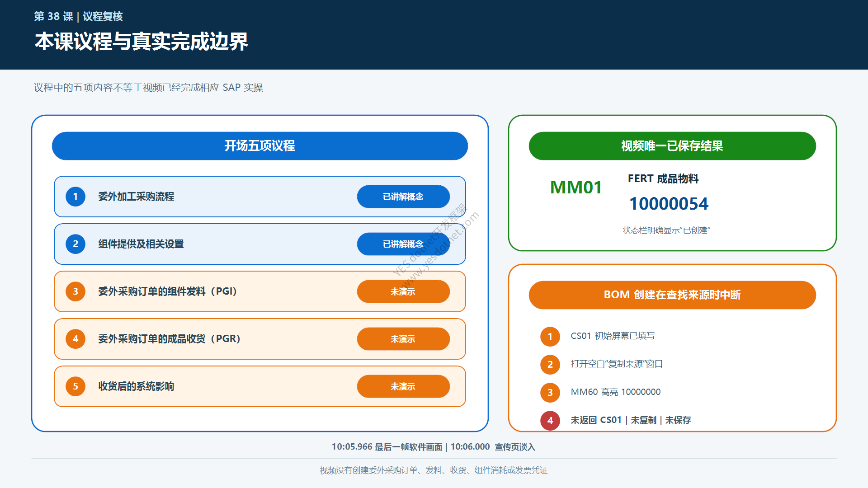
Task: Click the green MM01 transaction code
Action: tap(576, 188)
